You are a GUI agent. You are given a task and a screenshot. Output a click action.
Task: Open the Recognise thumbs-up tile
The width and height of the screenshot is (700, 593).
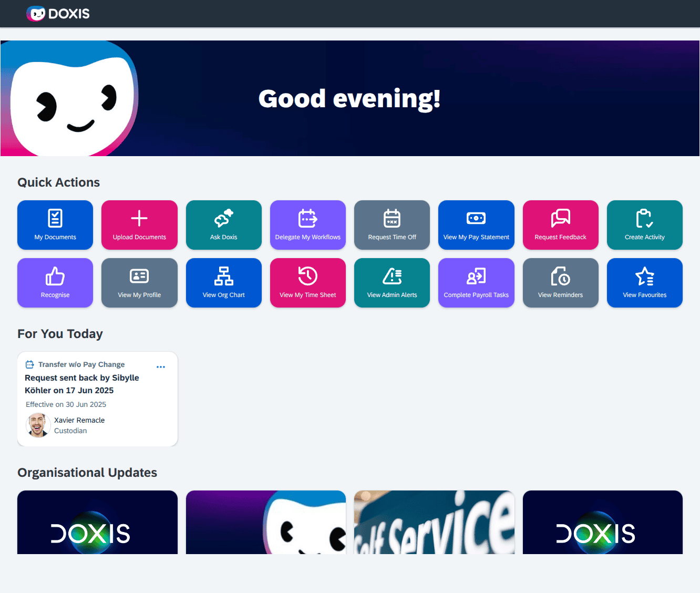[x=55, y=283]
